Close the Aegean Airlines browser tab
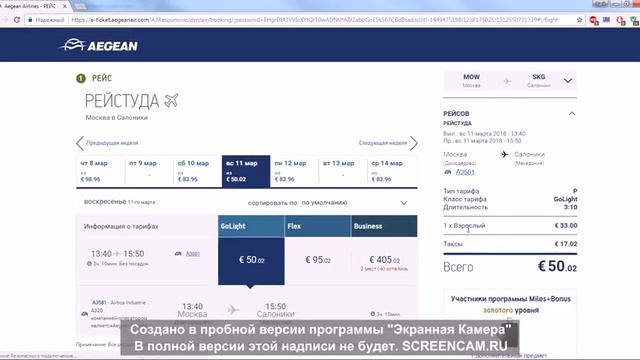 pos(64,6)
